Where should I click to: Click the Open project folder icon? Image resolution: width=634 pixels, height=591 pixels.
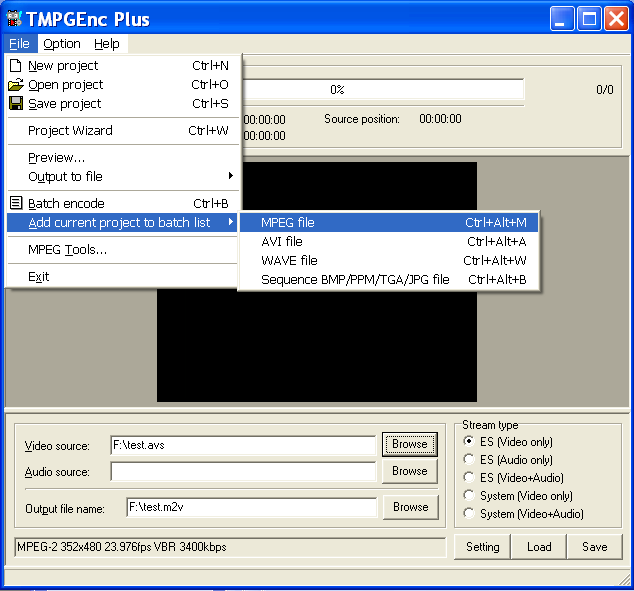(x=15, y=84)
